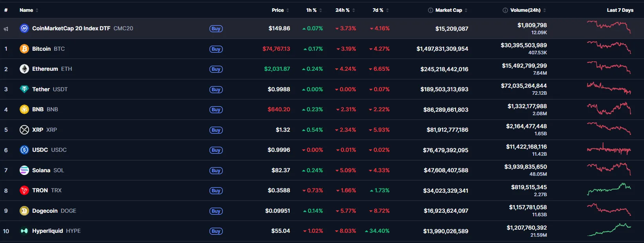This screenshot has width=644, height=243.
Task: Click the BNB logo icon
Action: [24, 109]
